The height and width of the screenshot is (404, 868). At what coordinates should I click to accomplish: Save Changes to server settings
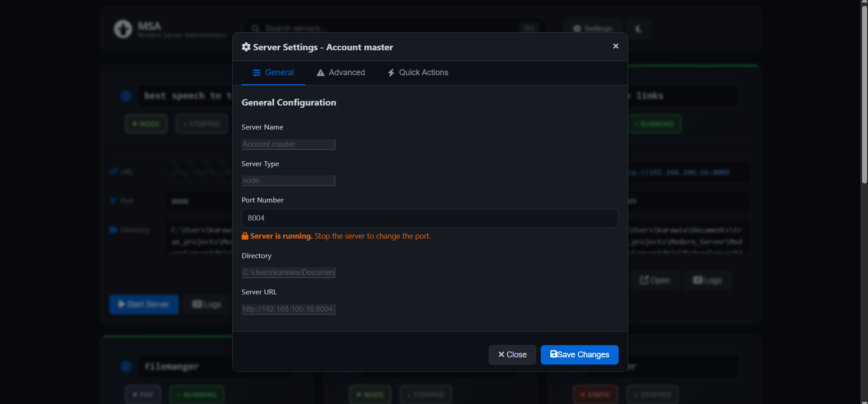click(x=580, y=355)
